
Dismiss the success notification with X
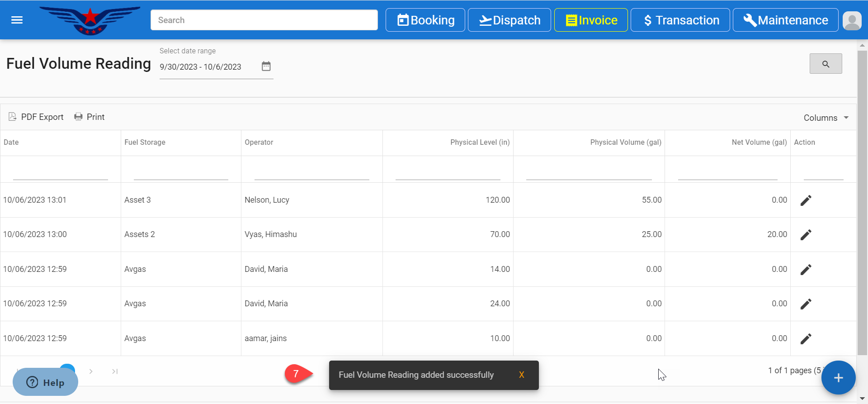521,375
